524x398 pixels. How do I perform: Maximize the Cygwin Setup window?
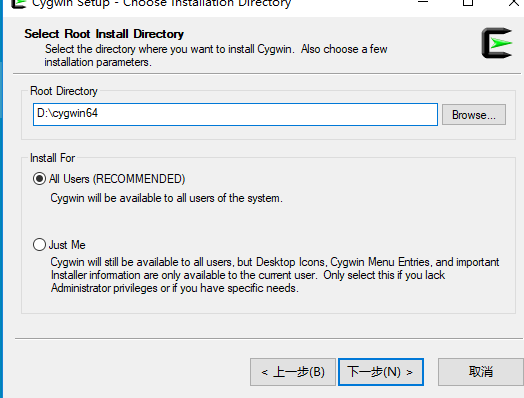[x=468, y=3]
